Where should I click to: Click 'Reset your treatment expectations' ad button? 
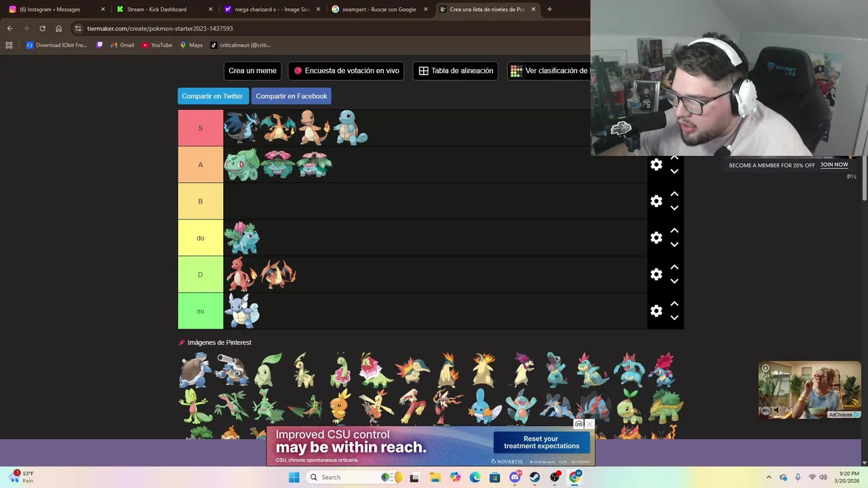(541, 443)
